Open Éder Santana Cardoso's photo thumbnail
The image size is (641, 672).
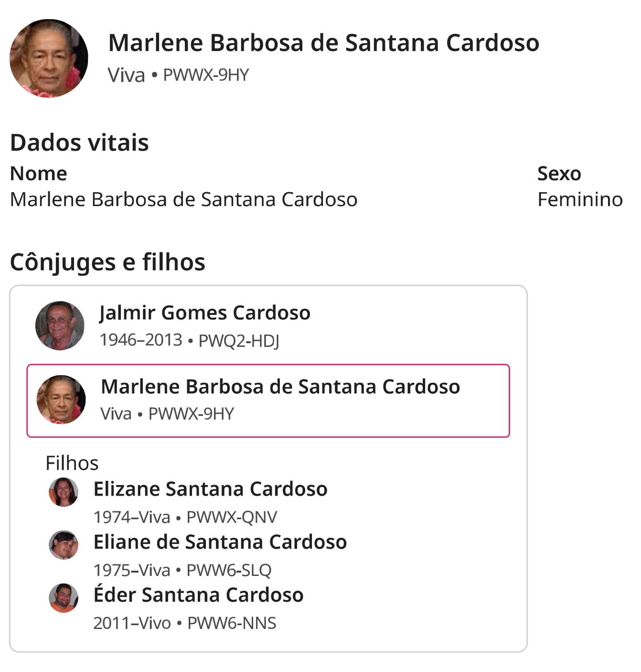(64, 598)
